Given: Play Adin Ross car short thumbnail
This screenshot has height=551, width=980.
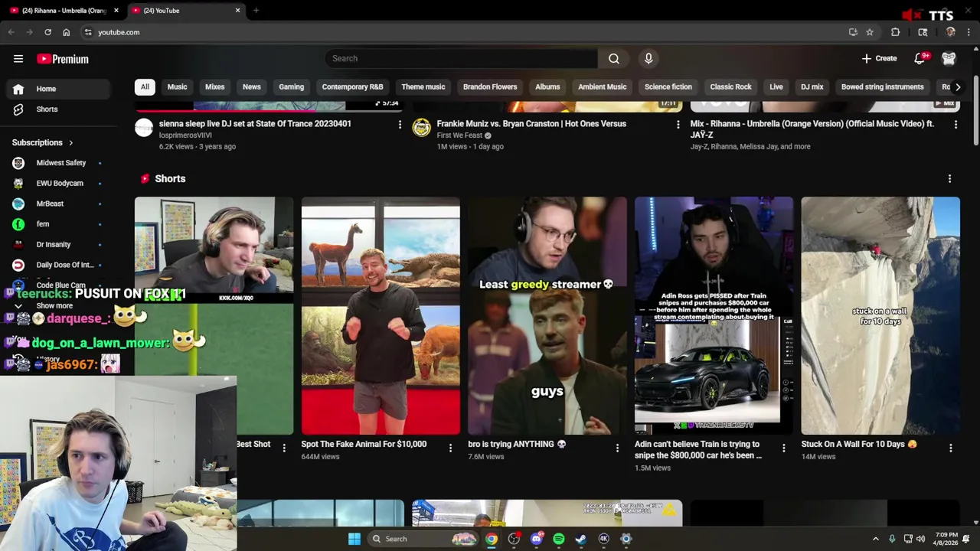Looking at the screenshot, I should pos(714,315).
